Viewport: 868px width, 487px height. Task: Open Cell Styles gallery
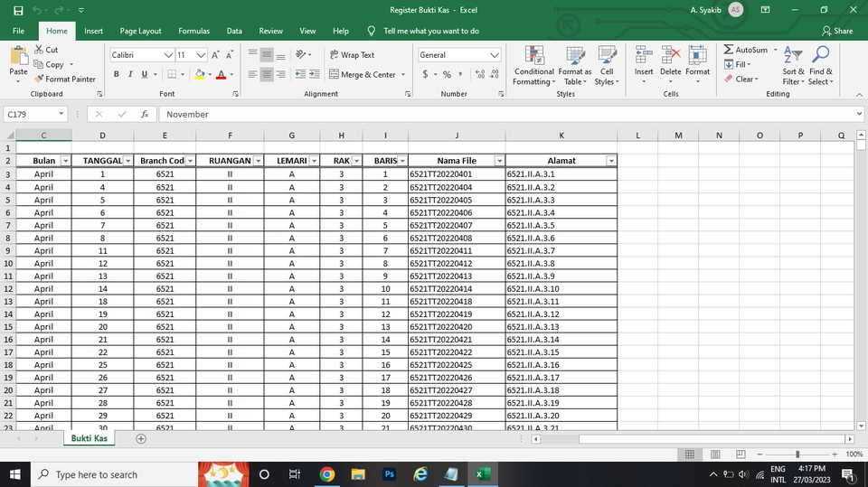(x=607, y=66)
